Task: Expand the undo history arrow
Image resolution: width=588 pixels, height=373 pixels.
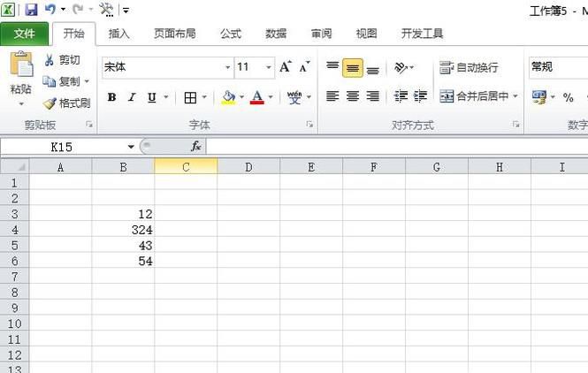Action: [63, 10]
